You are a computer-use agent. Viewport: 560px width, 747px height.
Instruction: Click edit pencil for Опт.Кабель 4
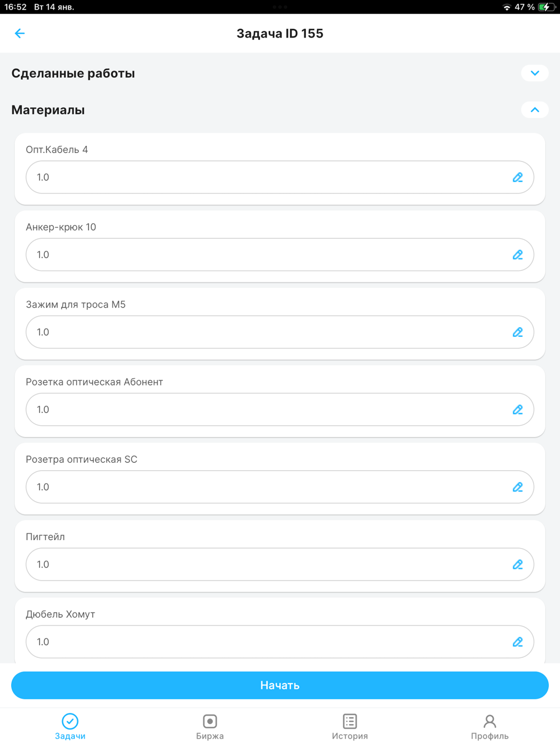click(x=517, y=178)
